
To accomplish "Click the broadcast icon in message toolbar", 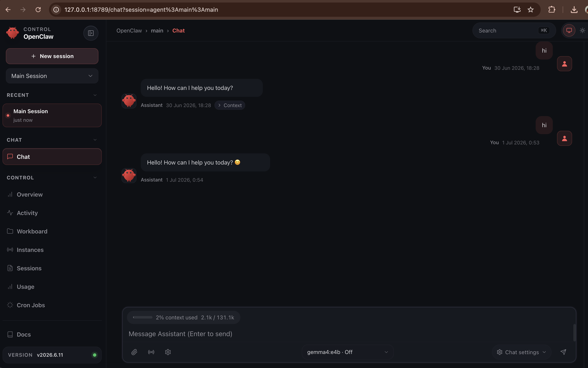I will click(151, 352).
